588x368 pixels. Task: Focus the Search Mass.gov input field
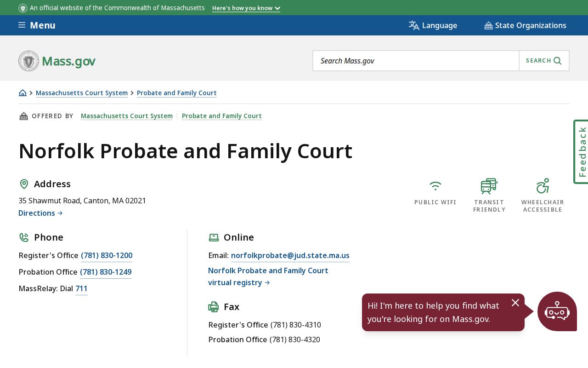pos(416,61)
